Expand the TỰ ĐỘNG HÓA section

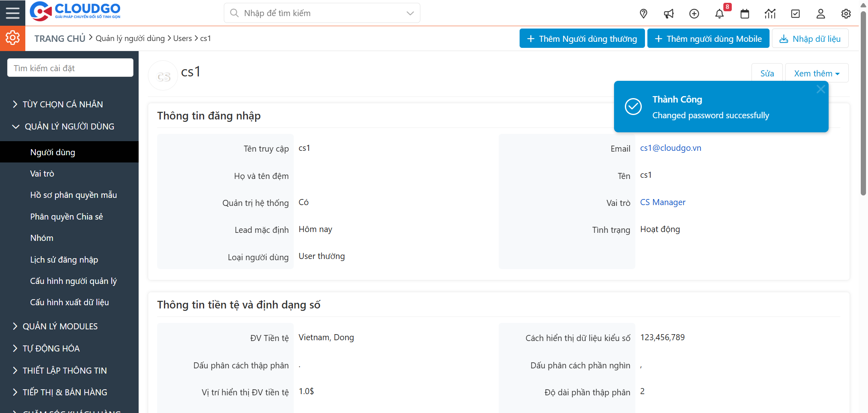click(x=51, y=348)
